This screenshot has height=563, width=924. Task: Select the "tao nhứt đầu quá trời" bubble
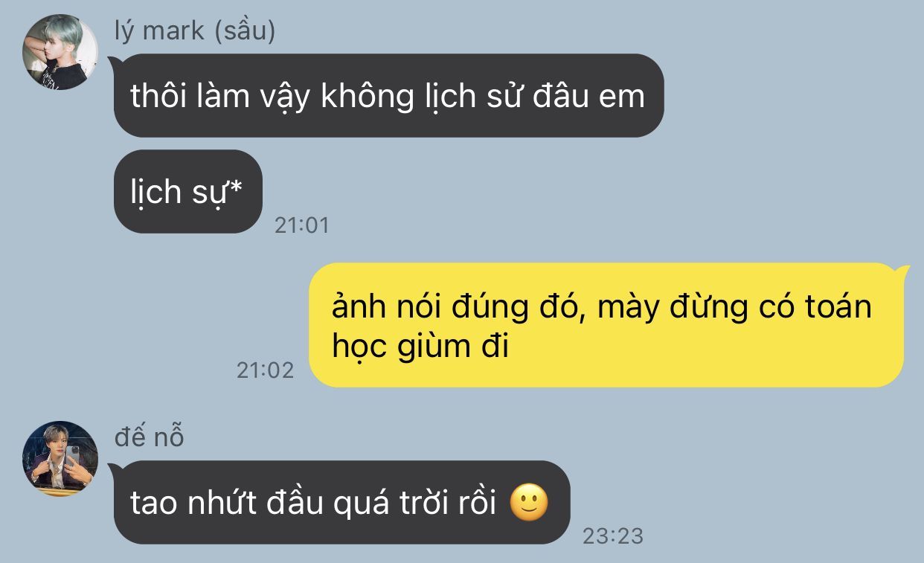(341, 502)
